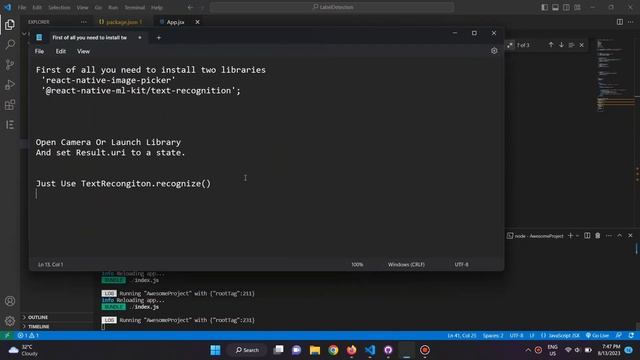Click VS Code command center search box
This screenshot has height=360, width=640.
(x=332, y=7)
